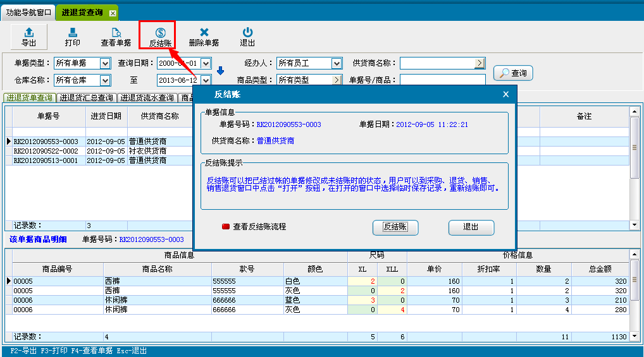Expand the 单据类型 dropdown
The width and height of the screenshot is (644, 357).
tap(104, 63)
